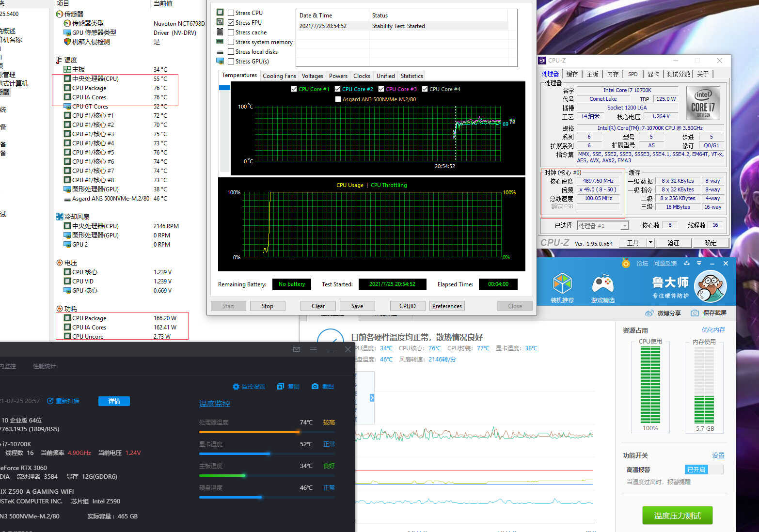759x532 pixels.
Task: Click the GPU 传感器类型 monitor icon
Action: click(x=67, y=32)
